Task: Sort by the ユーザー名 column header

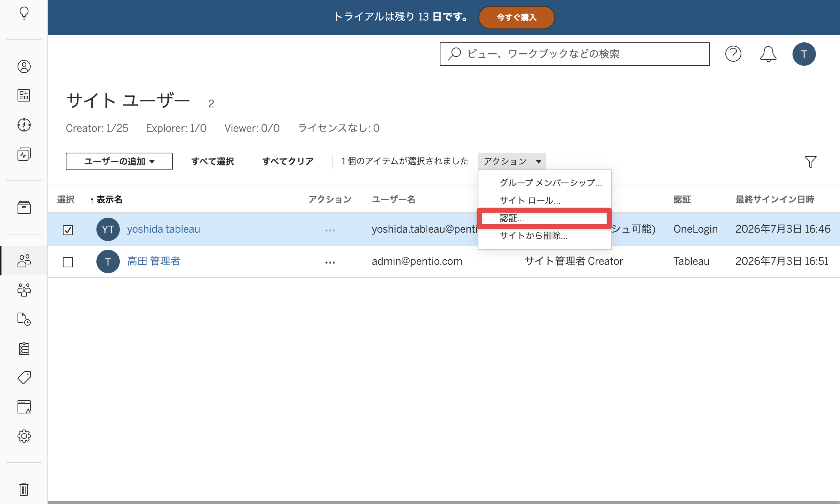Action: tap(393, 199)
